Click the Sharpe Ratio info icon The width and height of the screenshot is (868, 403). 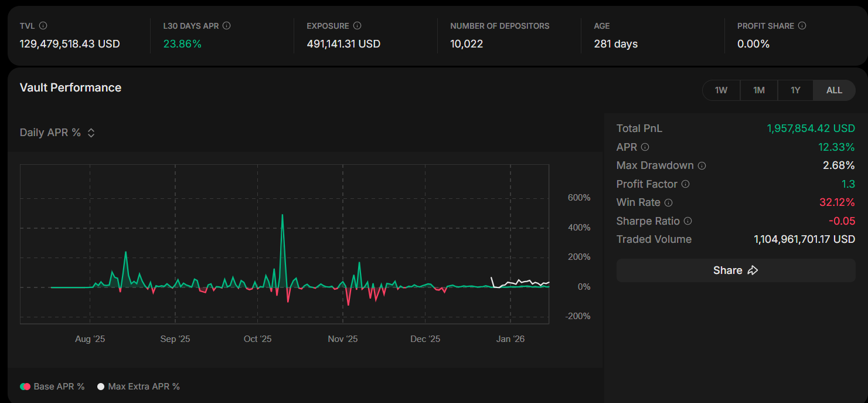point(688,221)
